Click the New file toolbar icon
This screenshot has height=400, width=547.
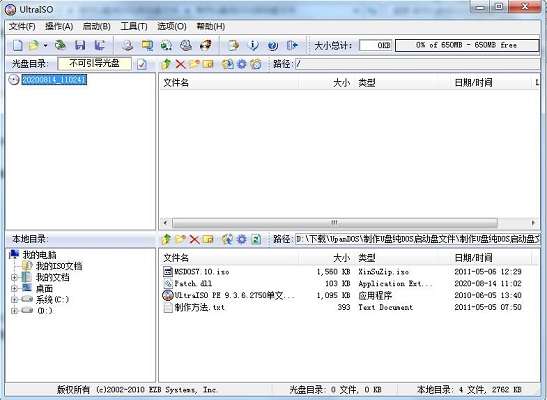pyautogui.click(x=17, y=45)
